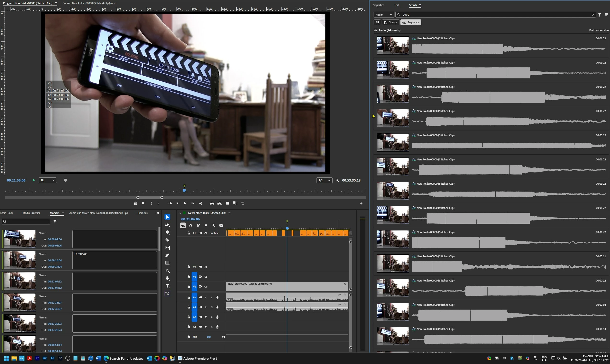Screen dimensions: 610x364
Task: Toggle Snap in Timeline magnet icon
Action: click(191, 225)
